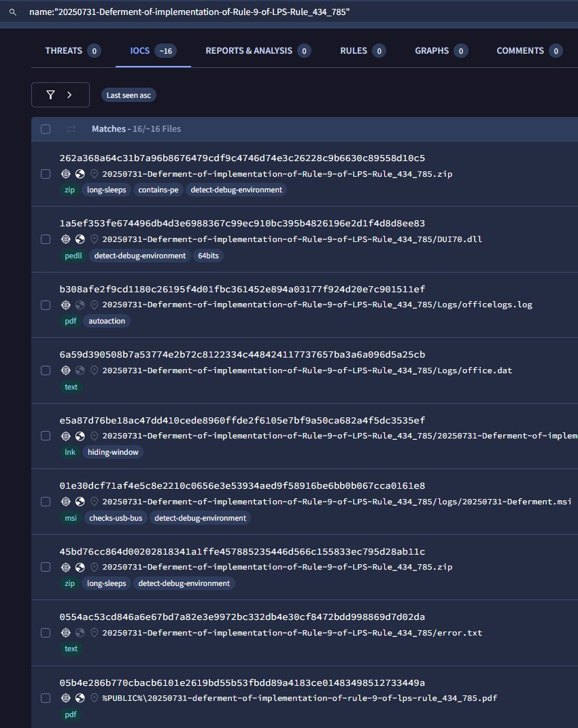Click target icon on the hiding-window lnk row
578x728 pixels.
[x=65, y=436]
